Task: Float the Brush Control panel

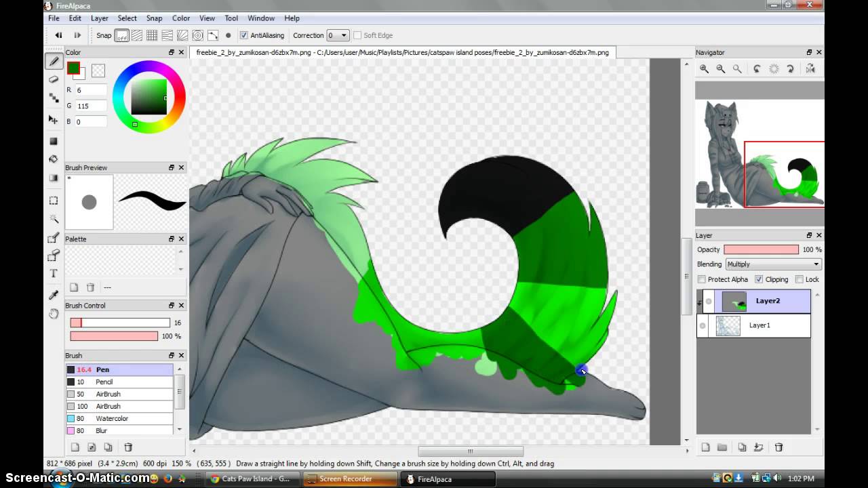Action: pyautogui.click(x=172, y=306)
